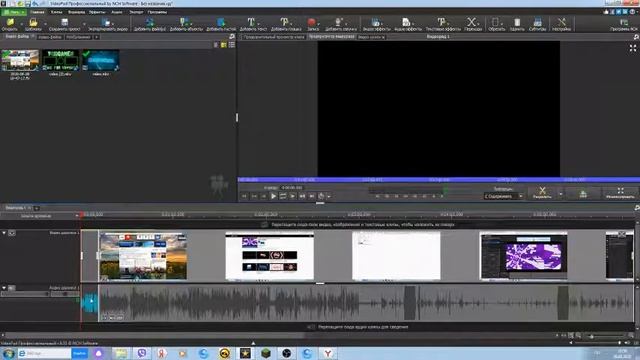This screenshot has height=360, width=640.
Task: Click the snapshot camera icon in playback controls
Action: (x=321, y=196)
